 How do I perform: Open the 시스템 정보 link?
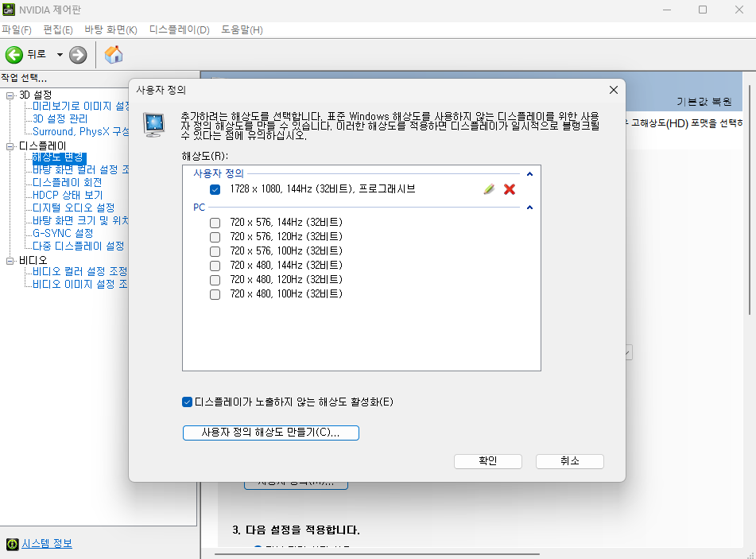pos(47,544)
